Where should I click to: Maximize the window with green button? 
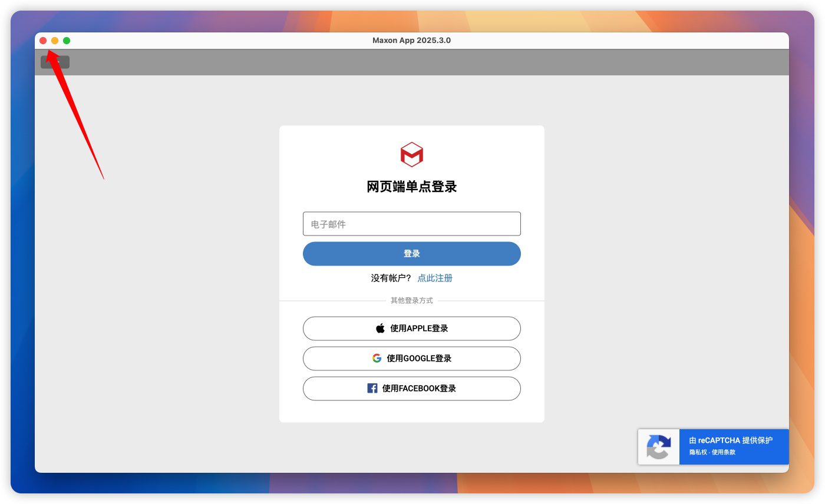click(67, 41)
